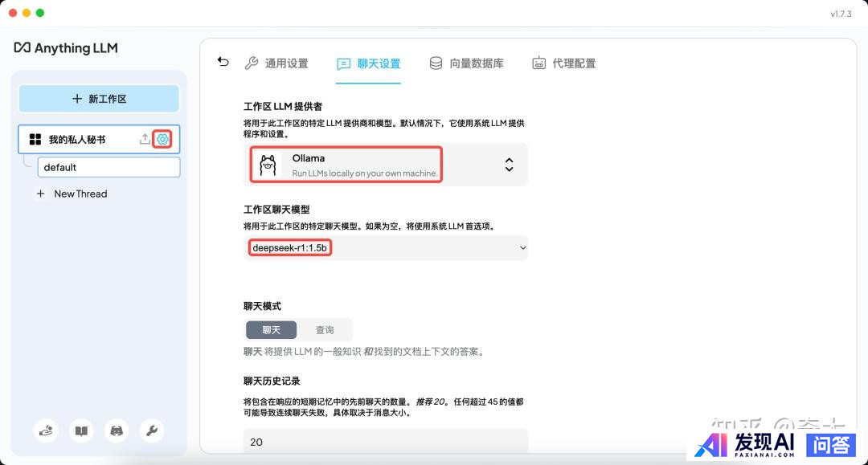
Task: Switch to the 通用设置 tab
Action: coord(276,63)
